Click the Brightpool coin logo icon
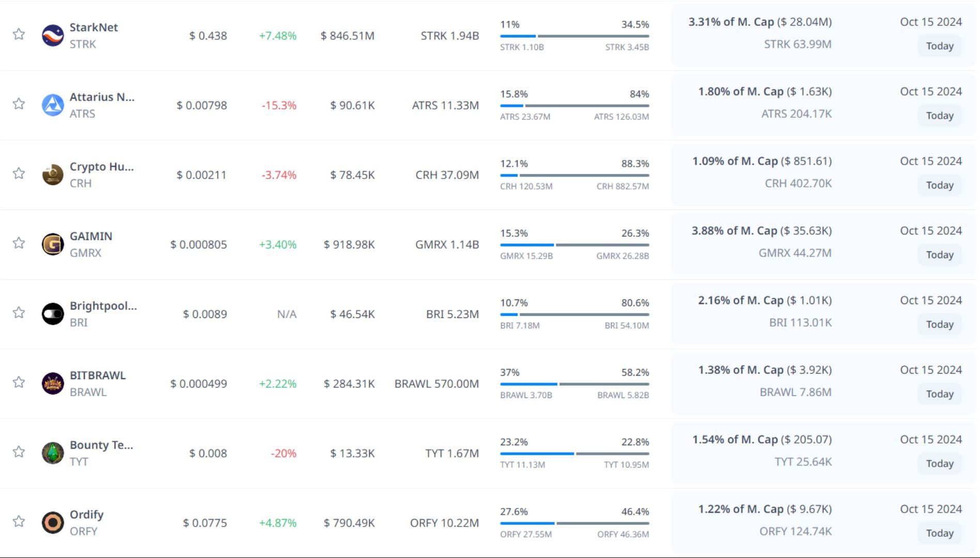This screenshot has width=980, height=558. (53, 314)
